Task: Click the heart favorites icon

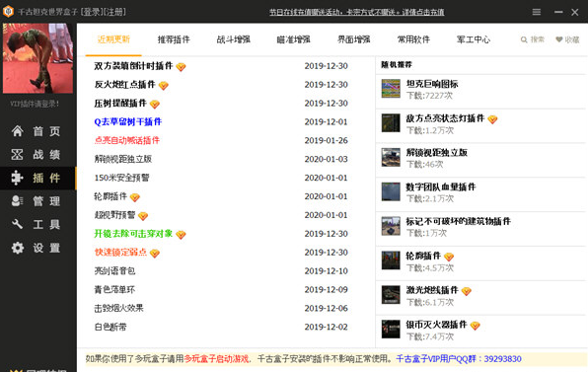Action: pyautogui.click(x=559, y=39)
